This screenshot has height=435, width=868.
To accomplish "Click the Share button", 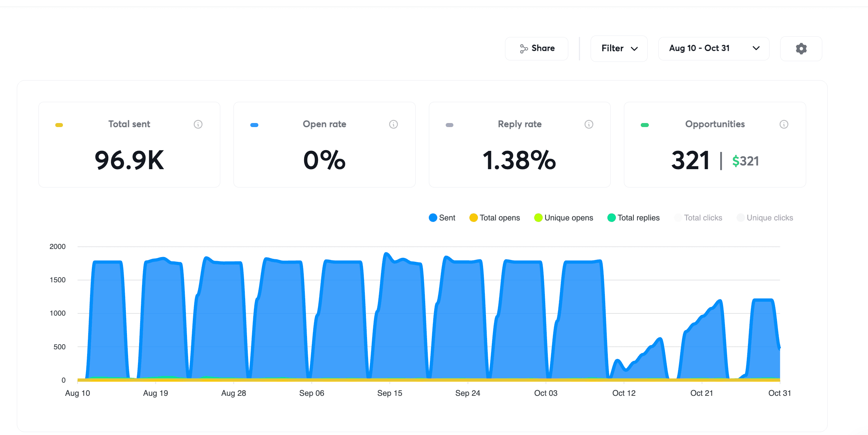I will tap(537, 48).
